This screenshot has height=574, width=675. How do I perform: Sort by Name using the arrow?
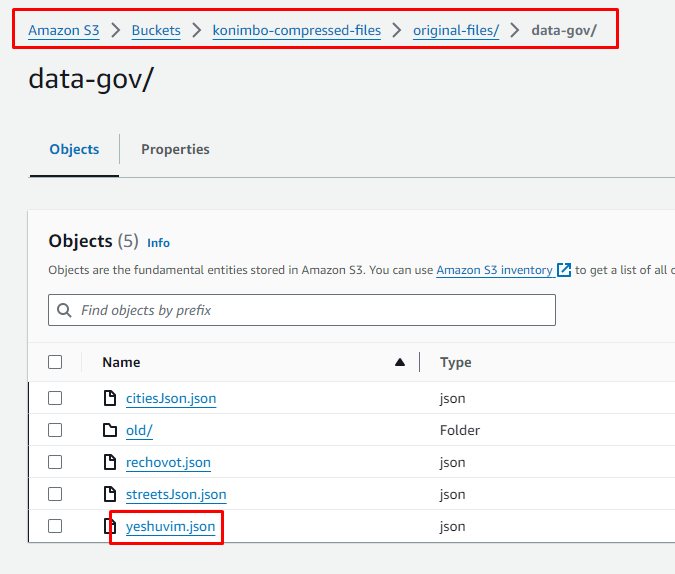(400, 362)
